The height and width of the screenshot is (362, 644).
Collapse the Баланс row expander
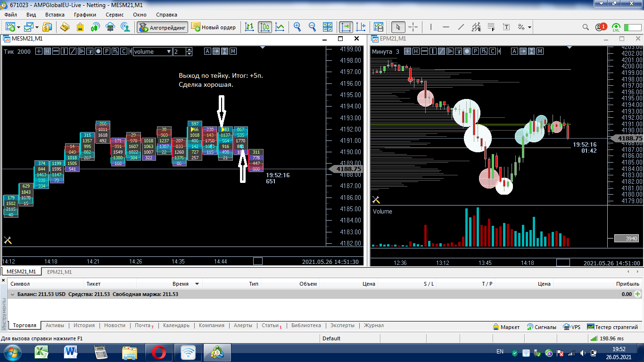(12, 294)
